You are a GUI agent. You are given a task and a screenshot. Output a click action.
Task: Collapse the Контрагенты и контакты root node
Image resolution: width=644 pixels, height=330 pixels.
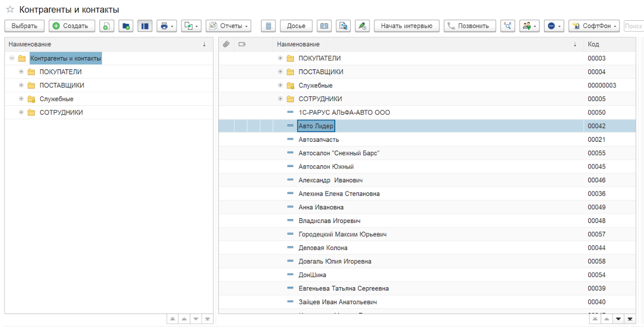[12, 59]
